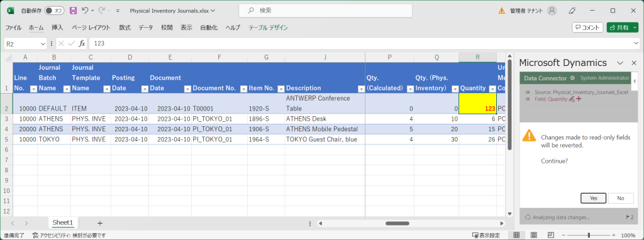The height and width of the screenshot is (240, 644).
Task: Switch to the 自動化 tab
Action: [x=209, y=28]
